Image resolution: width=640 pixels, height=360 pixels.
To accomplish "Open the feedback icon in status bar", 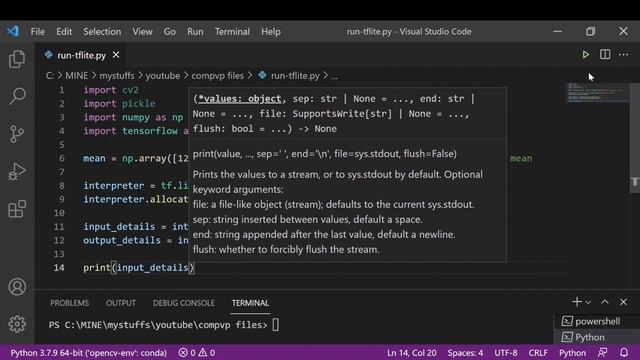I will click(602, 353).
